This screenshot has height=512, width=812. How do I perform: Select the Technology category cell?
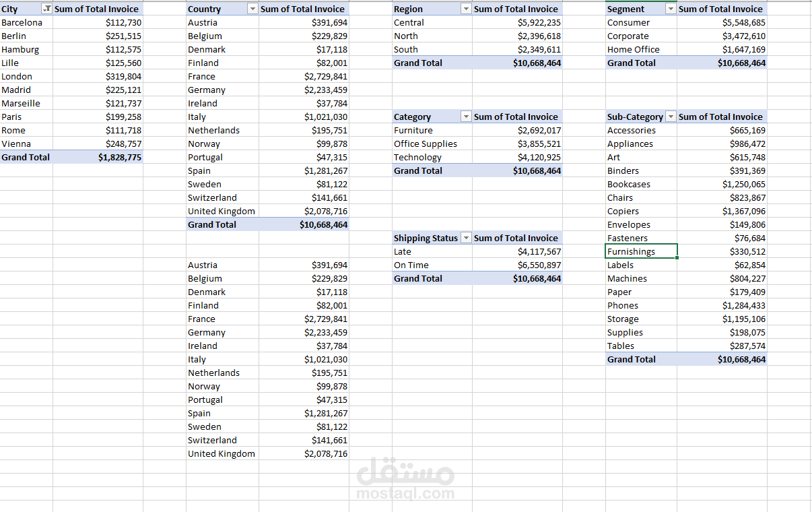click(x=432, y=157)
